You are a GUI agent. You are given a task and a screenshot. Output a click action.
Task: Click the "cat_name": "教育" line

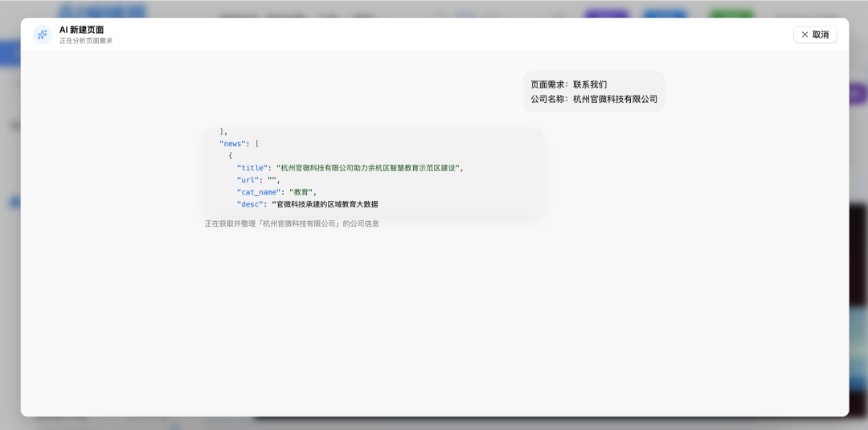[276, 193]
